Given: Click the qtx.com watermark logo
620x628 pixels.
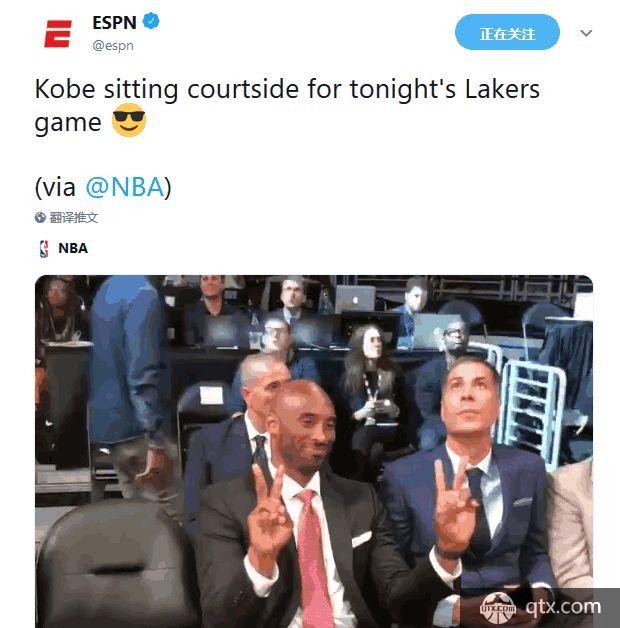Looking at the screenshot, I should pyautogui.click(x=498, y=608).
